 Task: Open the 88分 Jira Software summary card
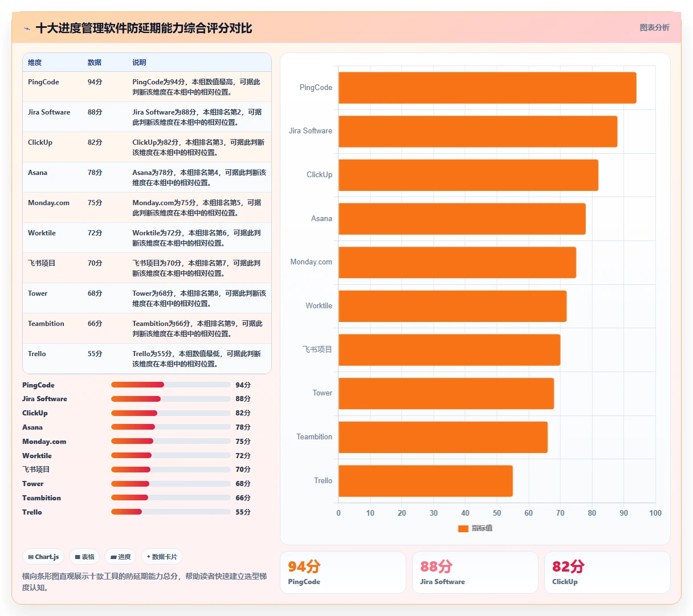click(x=475, y=572)
